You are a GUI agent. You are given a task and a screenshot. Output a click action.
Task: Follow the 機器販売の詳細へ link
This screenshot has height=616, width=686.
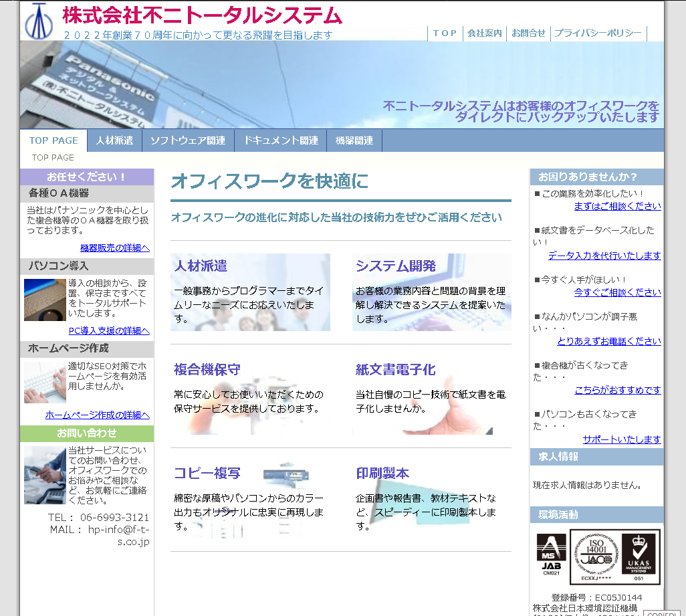[114, 247]
